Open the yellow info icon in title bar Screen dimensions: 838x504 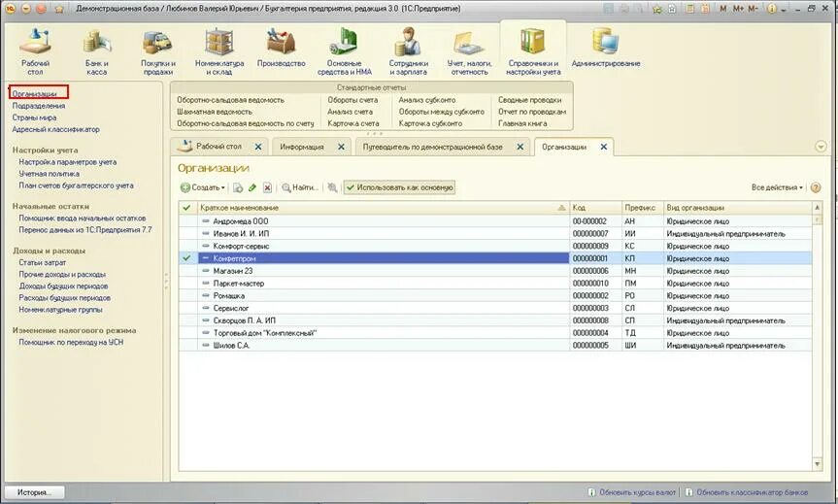click(x=771, y=9)
